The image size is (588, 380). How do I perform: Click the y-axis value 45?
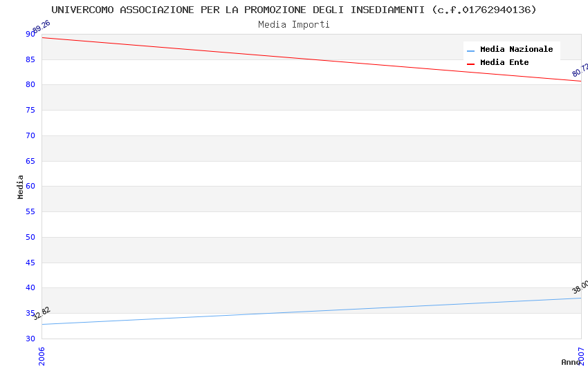pyautogui.click(x=30, y=263)
